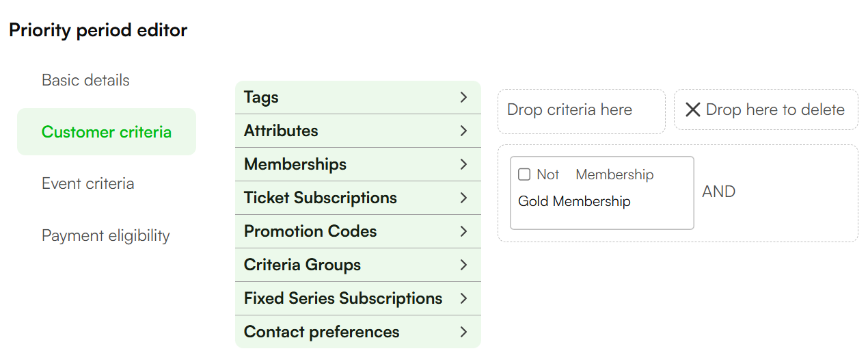868x364 pixels.
Task: Click the chevron beside Criteria Groups
Action: [463, 265]
